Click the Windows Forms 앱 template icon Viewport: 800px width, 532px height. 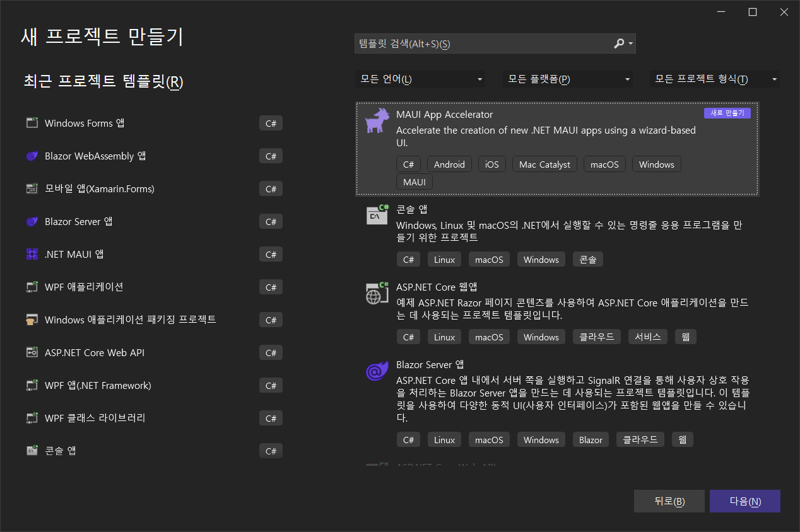pyautogui.click(x=32, y=123)
